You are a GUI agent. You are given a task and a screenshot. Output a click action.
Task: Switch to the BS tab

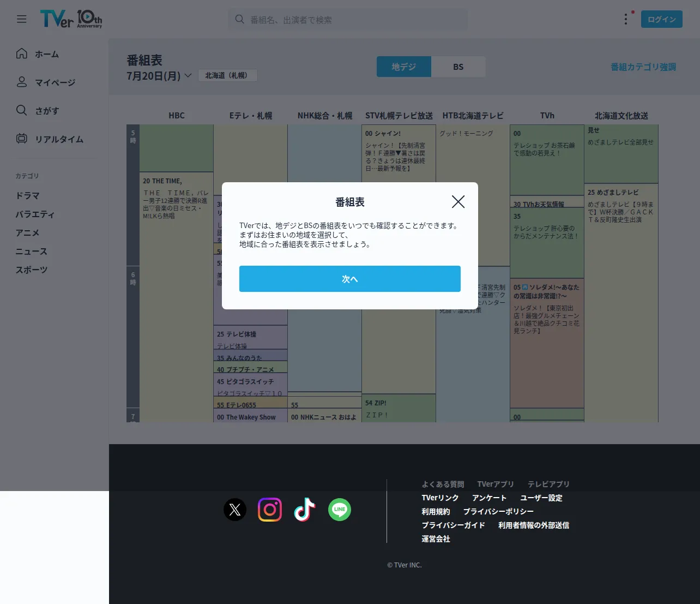coord(458,67)
